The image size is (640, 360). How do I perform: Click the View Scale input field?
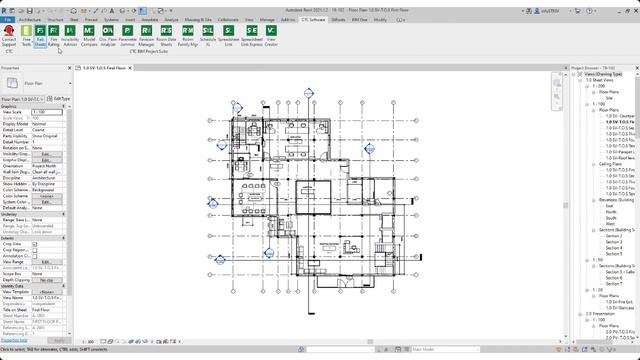[x=47, y=112]
